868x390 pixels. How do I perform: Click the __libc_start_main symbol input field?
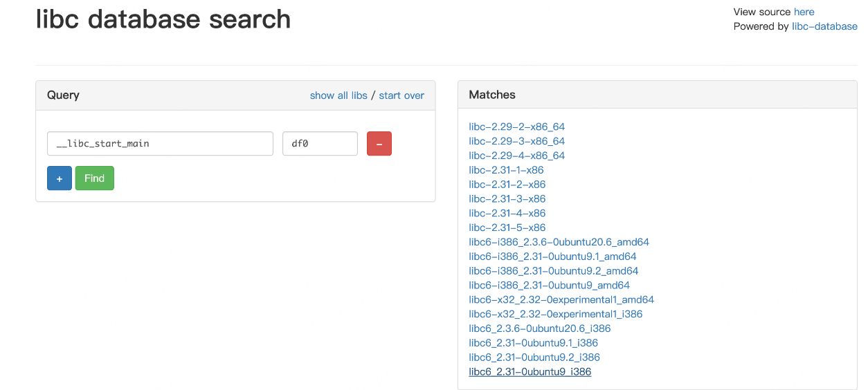pyautogui.click(x=160, y=144)
